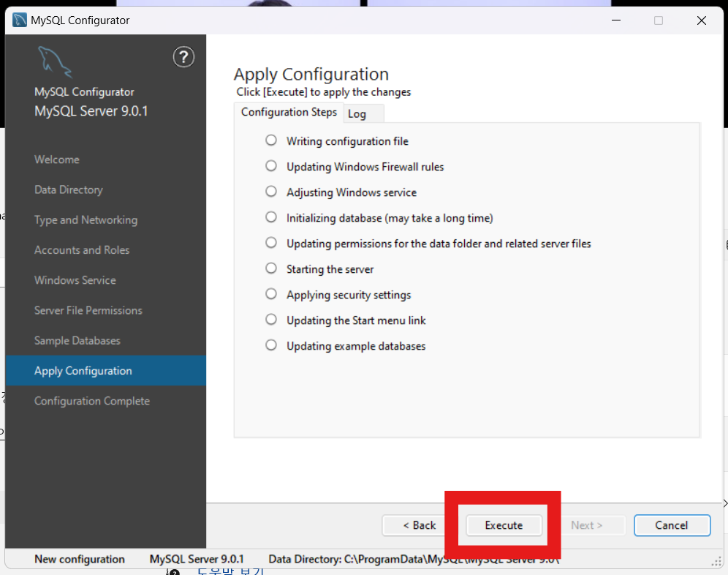728x575 pixels.
Task: Go to Type and Networking step
Action: [86, 220]
